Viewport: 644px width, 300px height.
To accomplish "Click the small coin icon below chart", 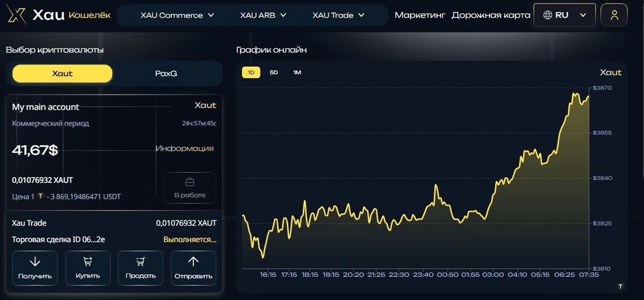I will [x=621, y=286].
